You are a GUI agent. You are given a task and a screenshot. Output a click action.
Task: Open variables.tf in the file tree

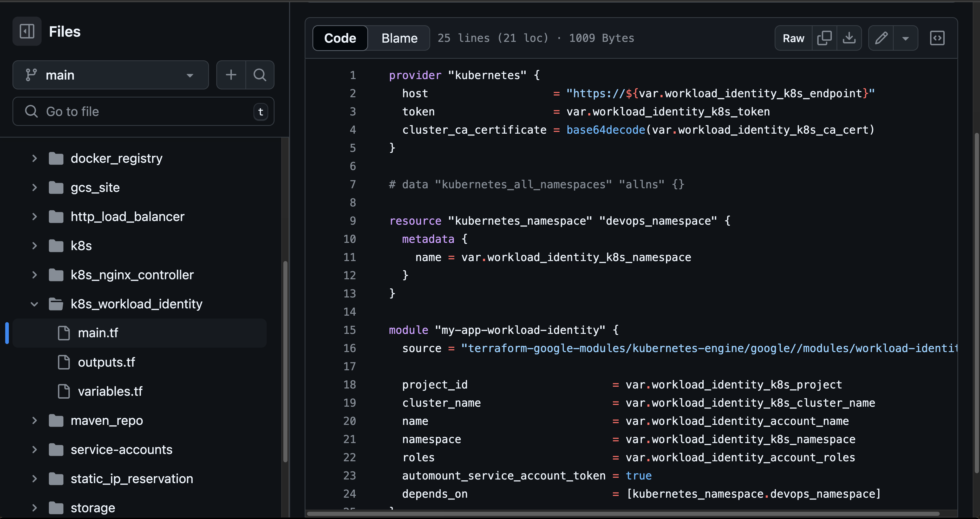(x=110, y=391)
